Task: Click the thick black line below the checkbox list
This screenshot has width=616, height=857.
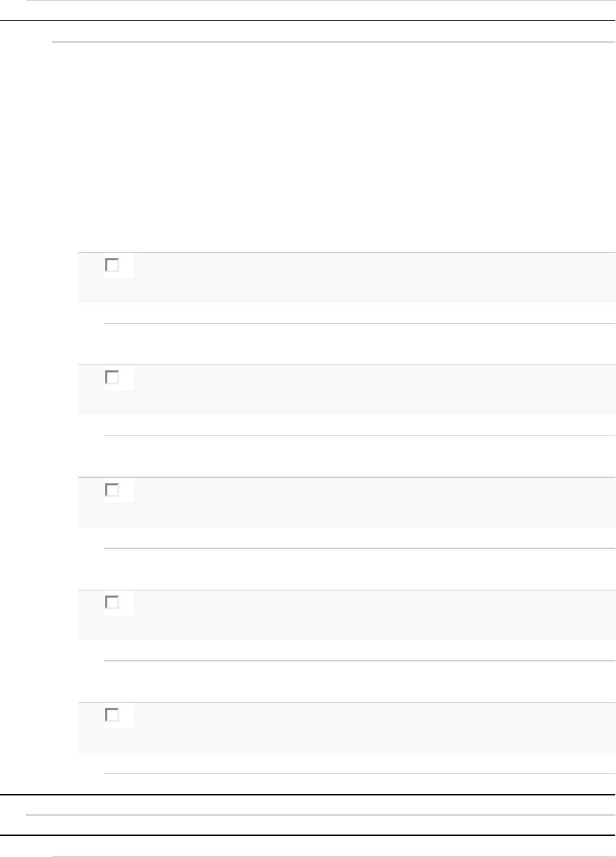Action: tap(308, 795)
